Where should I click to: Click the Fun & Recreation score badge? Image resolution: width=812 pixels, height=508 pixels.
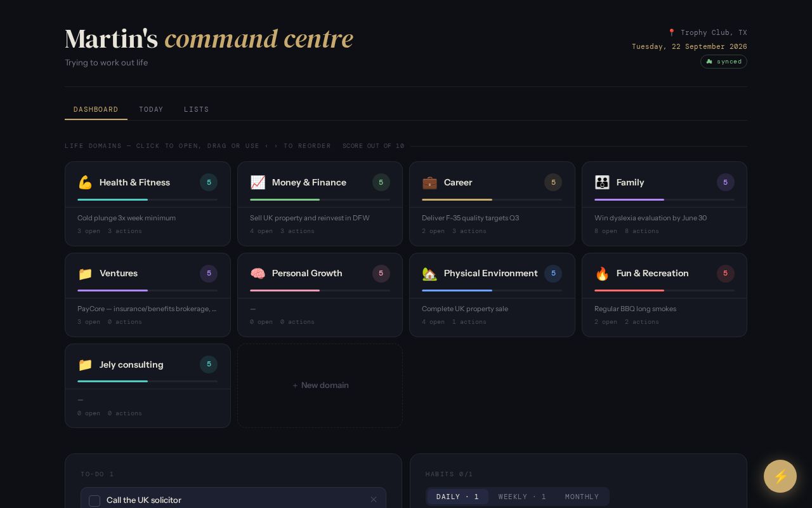(726, 273)
